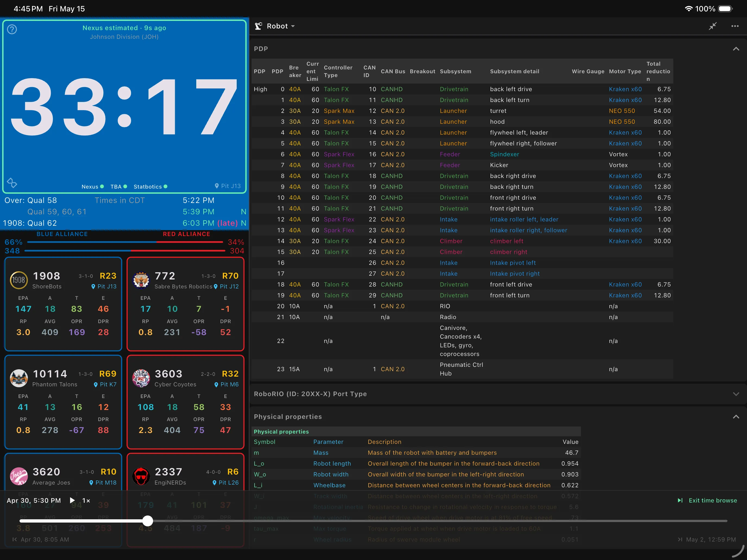Viewport: 747px width, 560px height.
Task: Open the Robot dropdown menu
Action: pos(281,26)
